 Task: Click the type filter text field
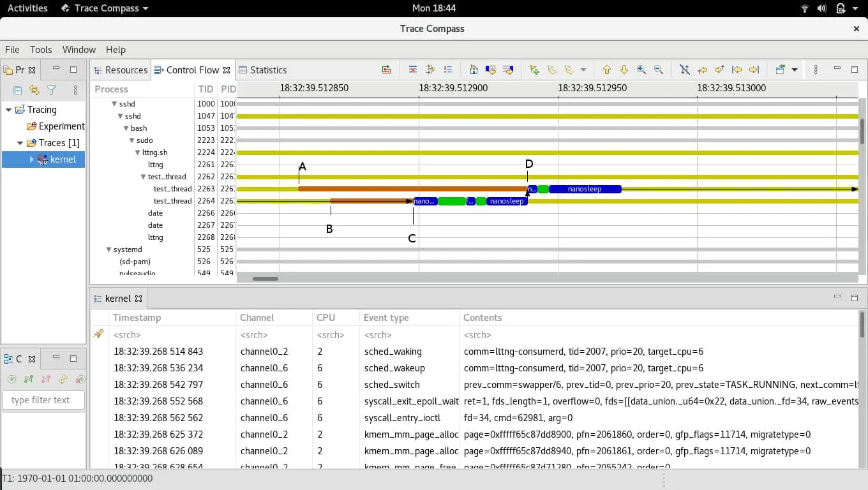pyautogui.click(x=43, y=400)
